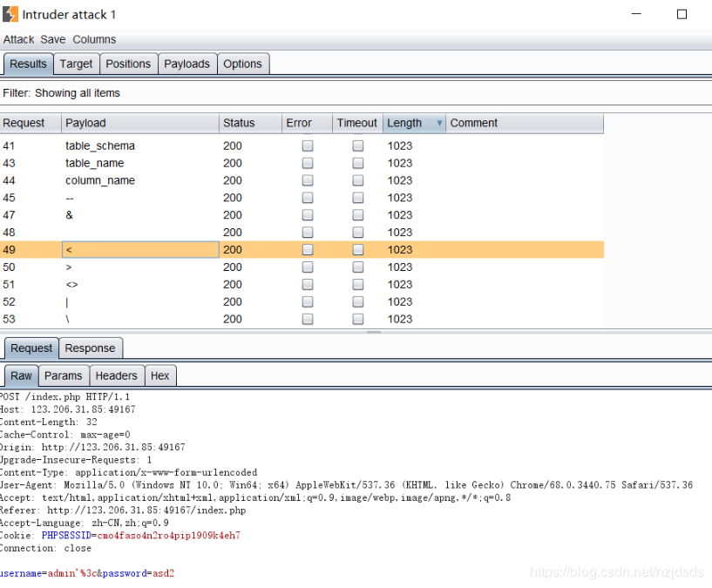Sort by the Timeout column header
Screen dimensions: 712x588
(357, 123)
